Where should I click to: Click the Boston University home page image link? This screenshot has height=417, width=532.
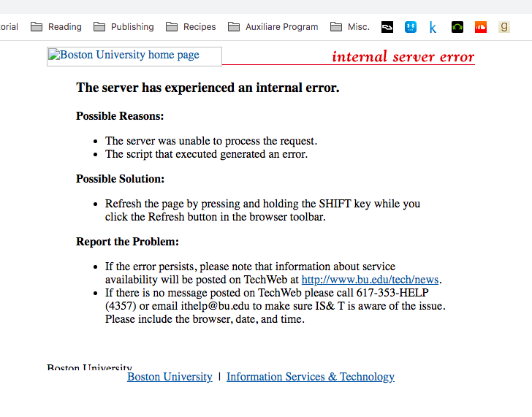(x=134, y=56)
